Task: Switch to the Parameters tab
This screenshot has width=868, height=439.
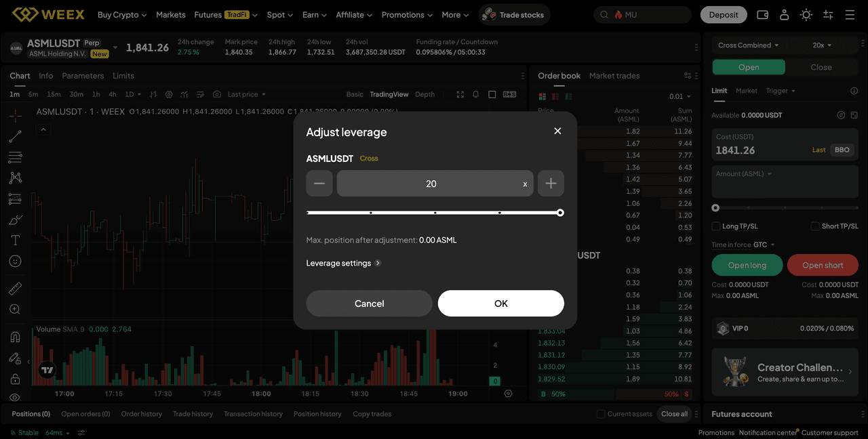Action: coord(83,76)
